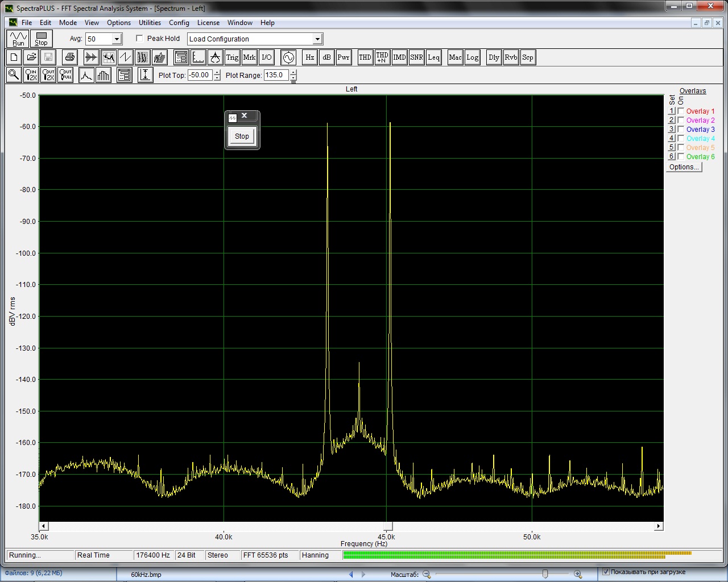
Task: Click the Zoom In 2X icon
Action: [x=31, y=75]
